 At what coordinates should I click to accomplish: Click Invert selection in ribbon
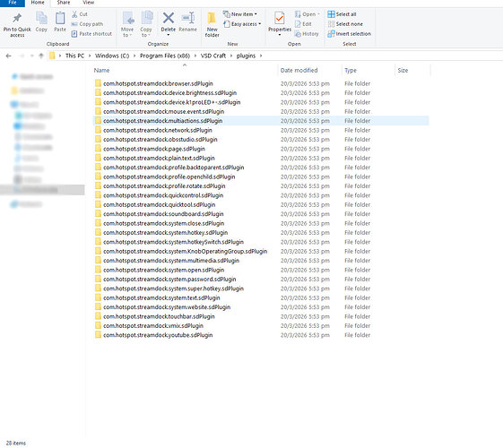350,34
